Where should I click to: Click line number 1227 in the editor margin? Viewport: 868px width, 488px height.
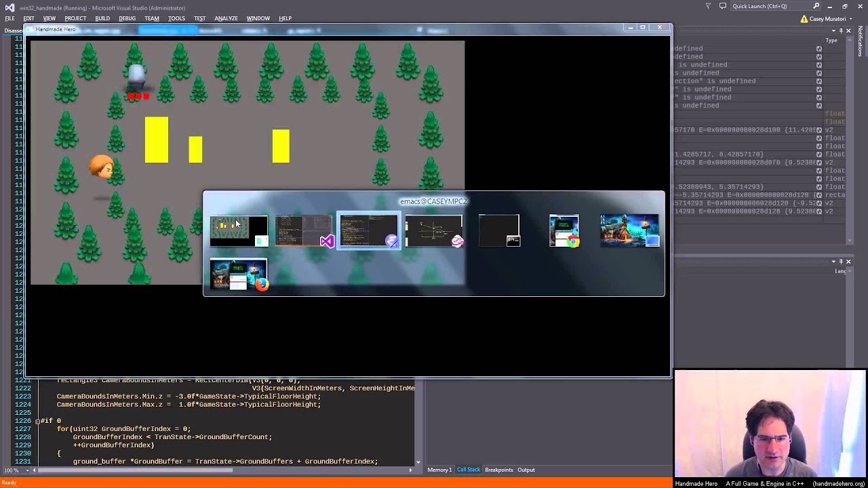tap(22, 429)
